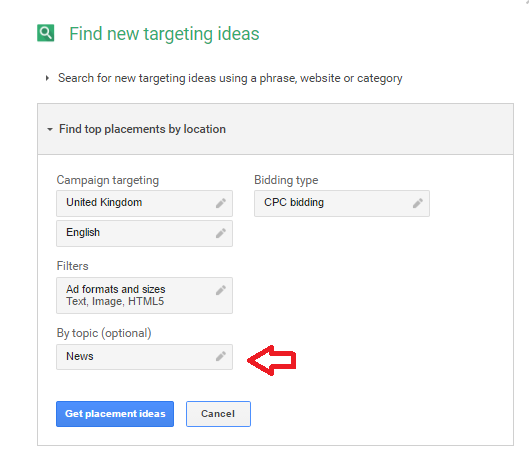Open the English language field
Viewport: 529px width, 464px height.
[x=144, y=233]
